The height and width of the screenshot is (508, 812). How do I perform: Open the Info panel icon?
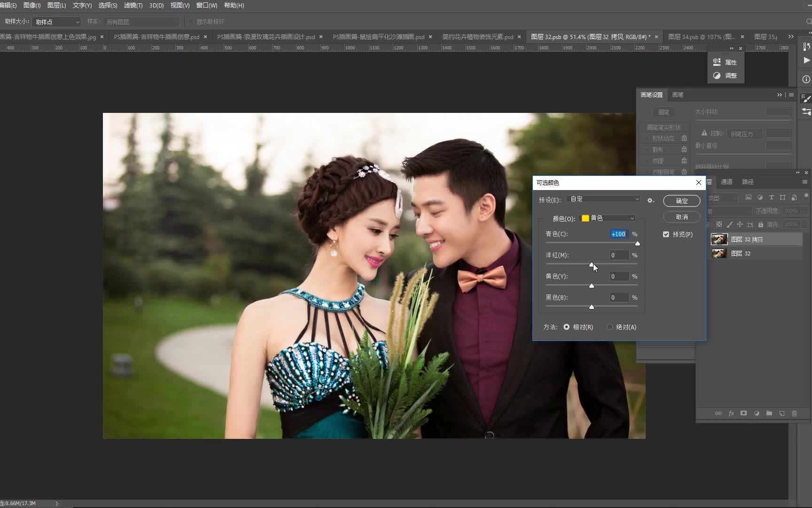pyautogui.click(x=806, y=79)
